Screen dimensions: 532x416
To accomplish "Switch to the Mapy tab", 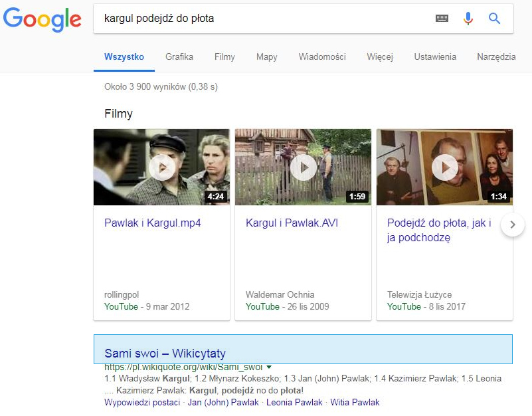I will (x=267, y=56).
